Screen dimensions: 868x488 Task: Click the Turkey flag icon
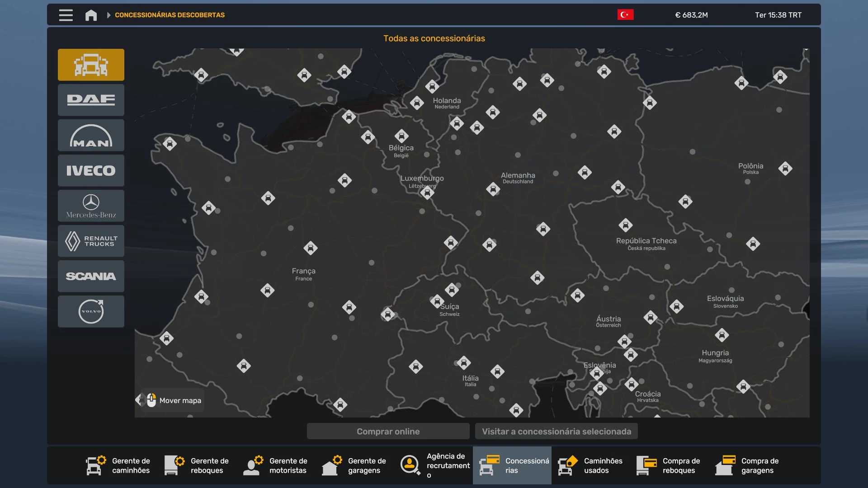625,15
